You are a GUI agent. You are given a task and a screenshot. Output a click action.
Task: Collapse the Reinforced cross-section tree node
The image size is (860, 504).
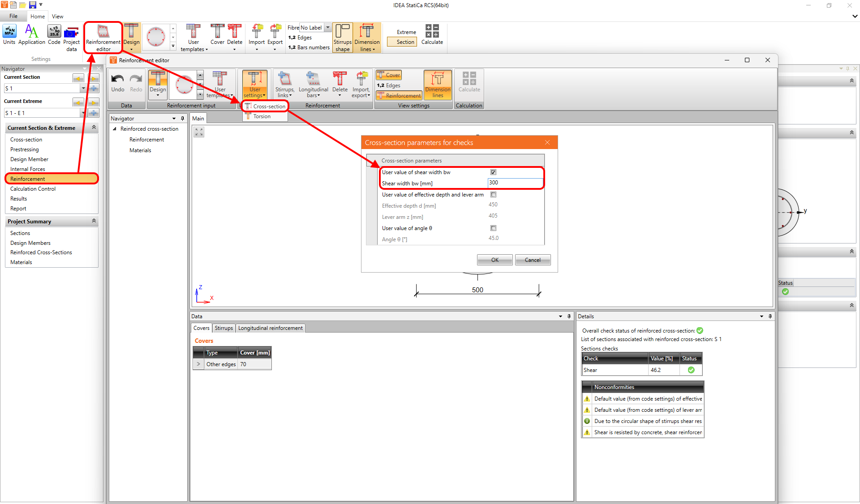[115, 129]
